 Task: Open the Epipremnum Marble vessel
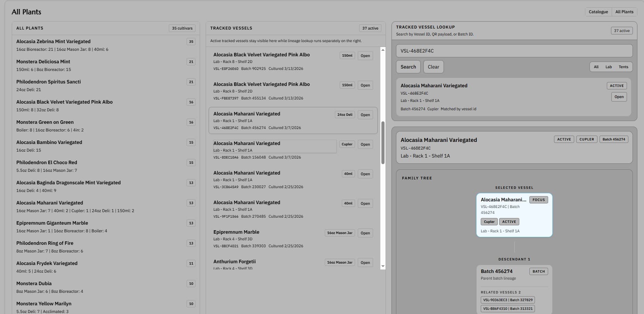tap(365, 233)
